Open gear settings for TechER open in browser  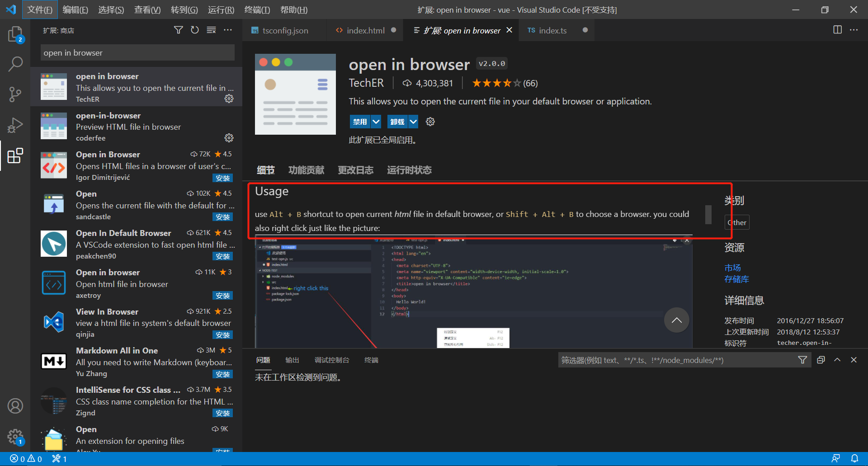tap(229, 99)
